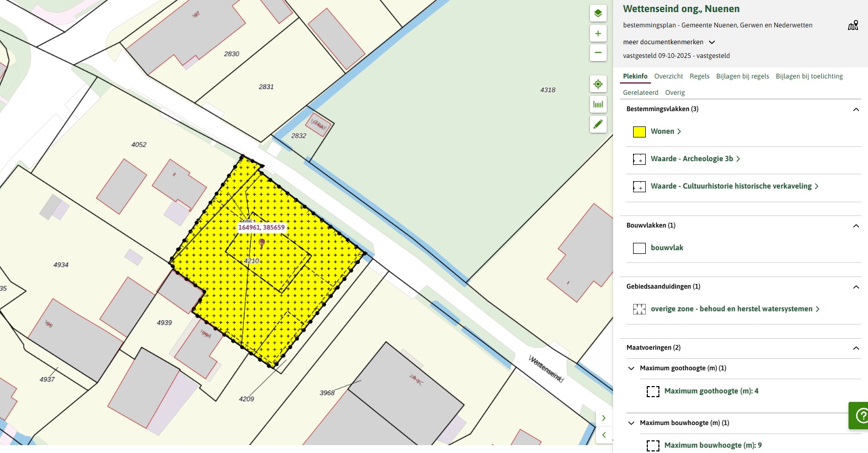Collapse the Bouwvlakken section
The height and width of the screenshot is (453, 868).
click(x=856, y=226)
